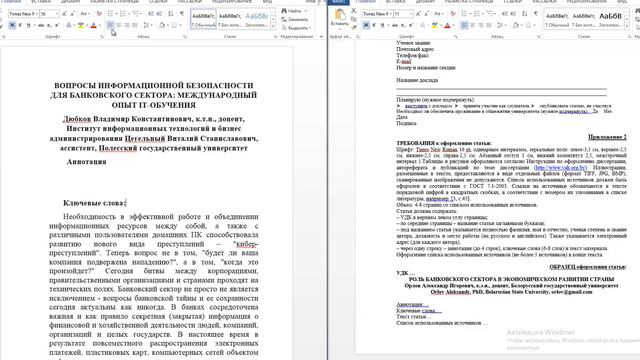Apply yellow highlight color in left window

[x=81, y=25]
